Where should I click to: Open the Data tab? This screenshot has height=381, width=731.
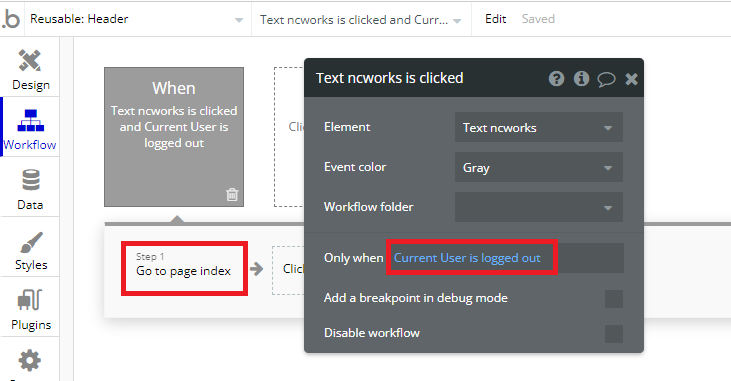click(x=30, y=190)
